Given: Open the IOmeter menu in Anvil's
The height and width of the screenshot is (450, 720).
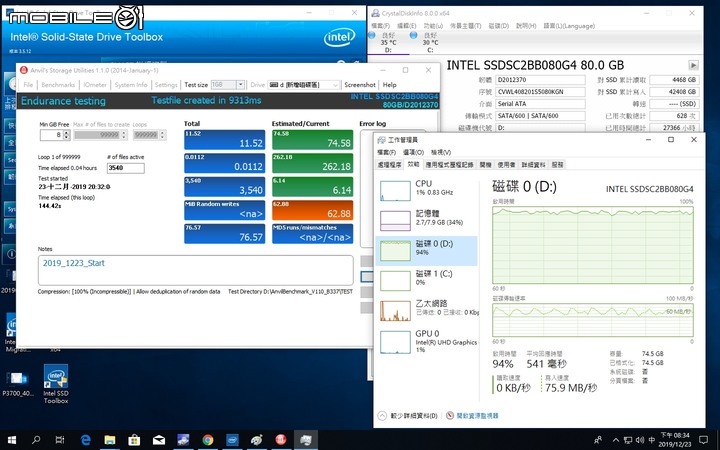Looking at the screenshot, I should [x=95, y=85].
